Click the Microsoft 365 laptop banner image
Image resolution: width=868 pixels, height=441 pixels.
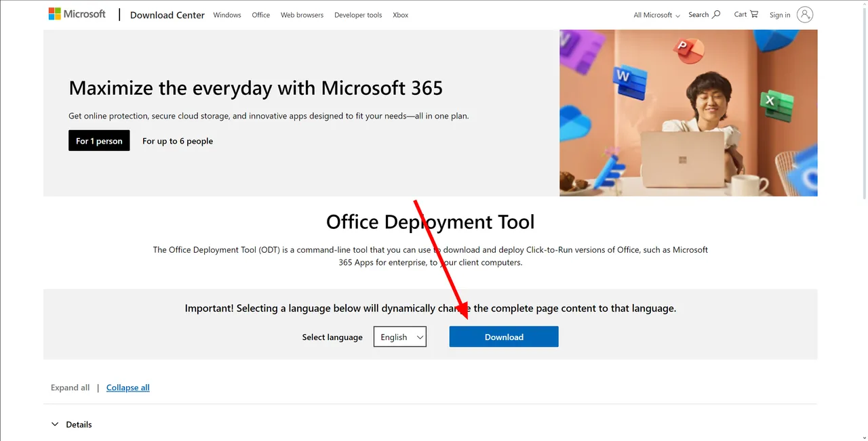tap(688, 113)
